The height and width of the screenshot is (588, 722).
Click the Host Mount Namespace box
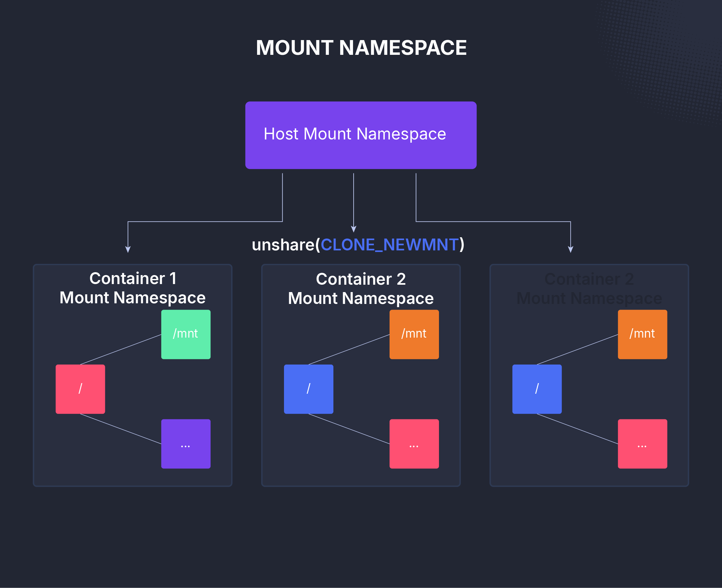(361, 135)
